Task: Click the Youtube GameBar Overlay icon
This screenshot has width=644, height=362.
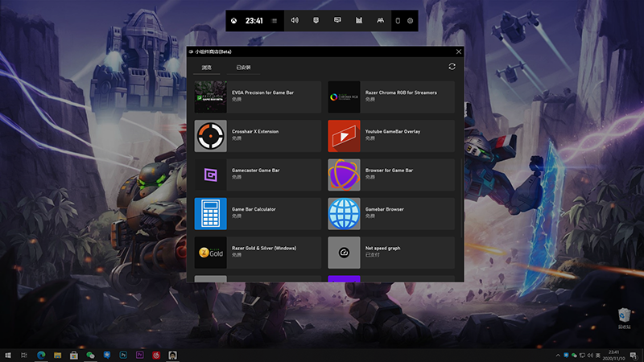Action: pyautogui.click(x=344, y=136)
